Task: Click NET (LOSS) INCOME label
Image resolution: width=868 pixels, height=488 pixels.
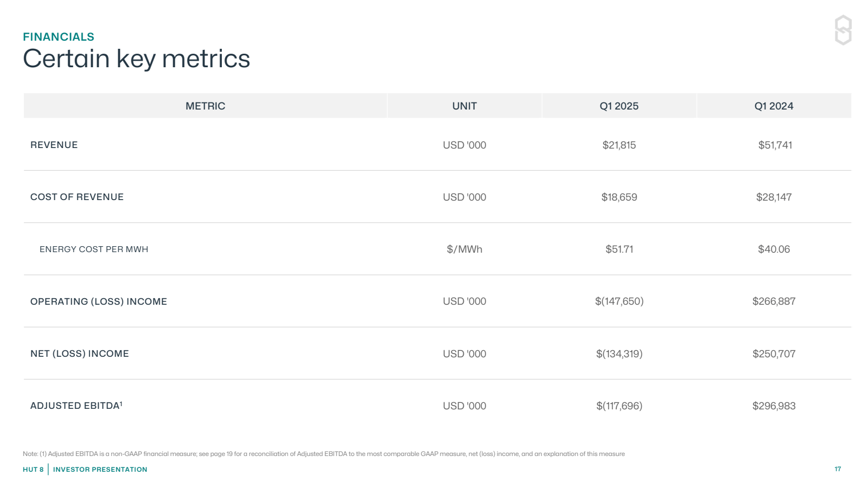Action: (x=80, y=354)
